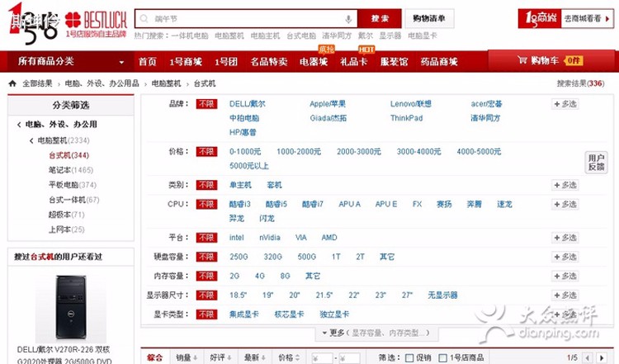Open DELL V270R desktop product image
The height and width of the screenshot is (364, 619).
(x=71, y=308)
